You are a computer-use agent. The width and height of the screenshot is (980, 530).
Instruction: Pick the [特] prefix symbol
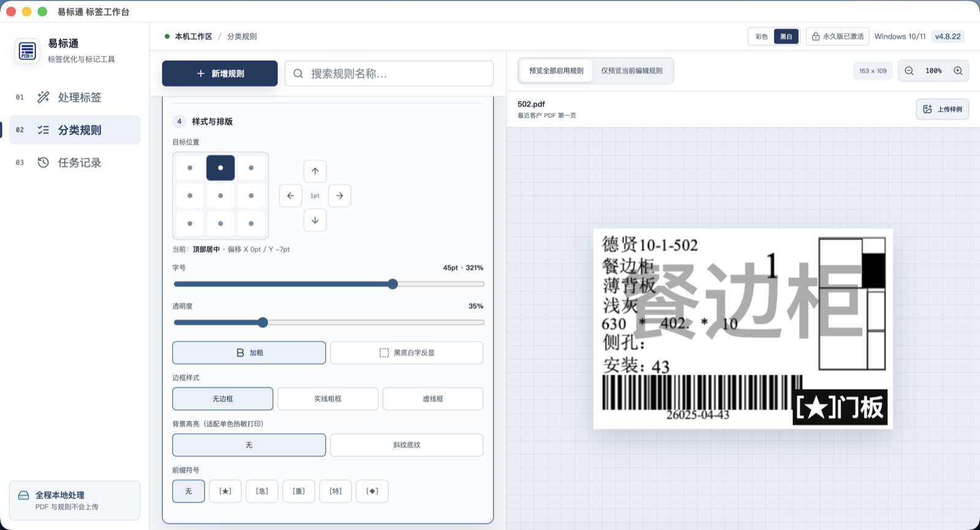336,491
